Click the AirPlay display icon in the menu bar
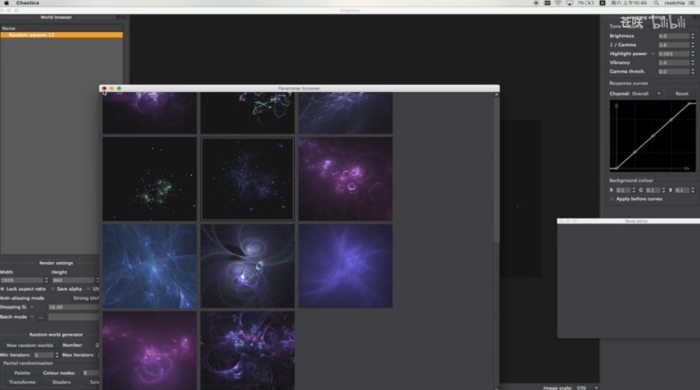The height and width of the screenshot is (390, 700). tap(569, 3)
